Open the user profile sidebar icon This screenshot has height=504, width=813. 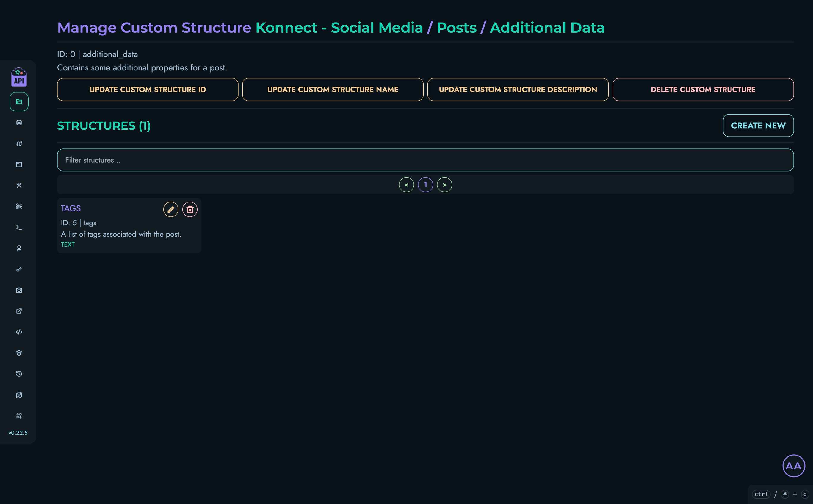click(19, 248)
